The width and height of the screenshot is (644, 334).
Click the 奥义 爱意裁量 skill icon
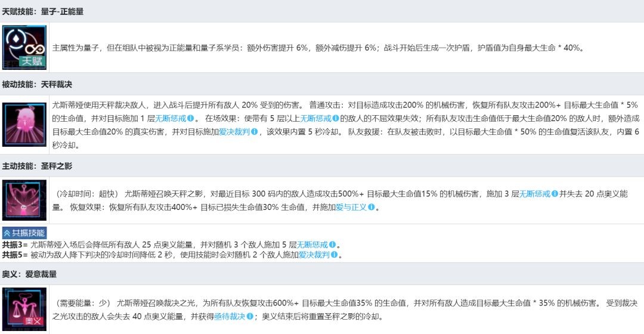point(24,310)
